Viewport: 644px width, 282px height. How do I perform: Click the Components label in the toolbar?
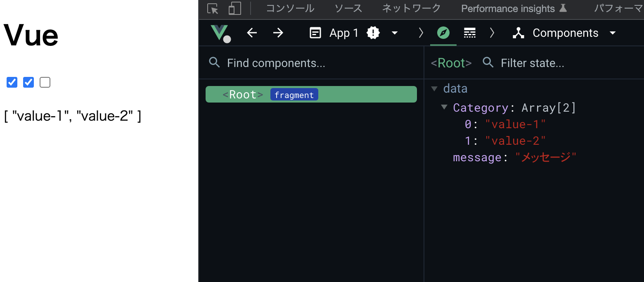point(566,33)
